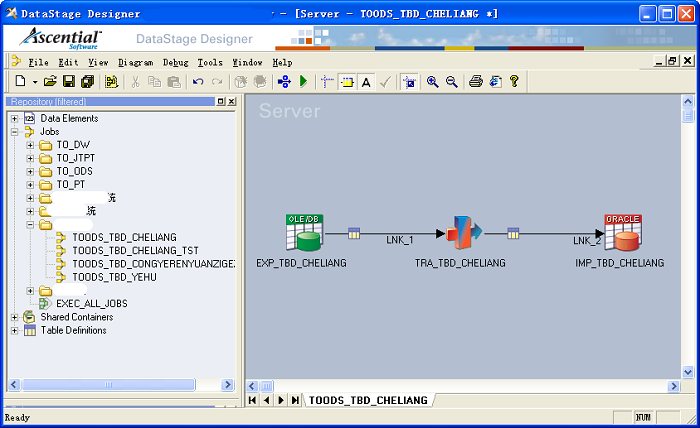Zoom in on the diagram
The width and height of the screenshot is (700, 428).
pyautogui.click(x=432, y=81)
